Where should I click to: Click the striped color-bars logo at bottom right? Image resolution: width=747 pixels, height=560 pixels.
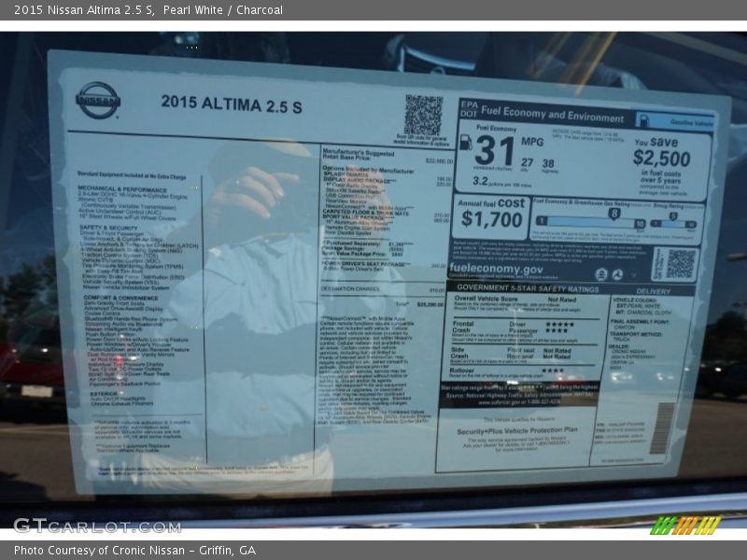click(x=686, y=525)
